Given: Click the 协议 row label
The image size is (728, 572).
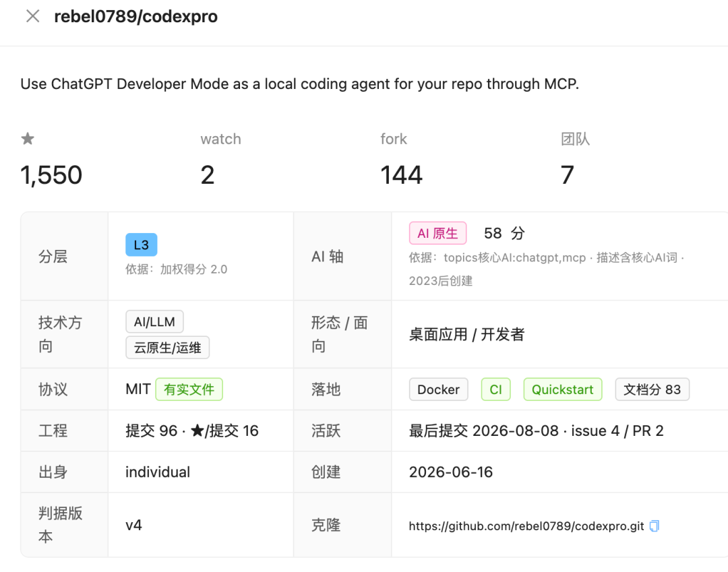Looking at the screenshot, I should [53, 389].
